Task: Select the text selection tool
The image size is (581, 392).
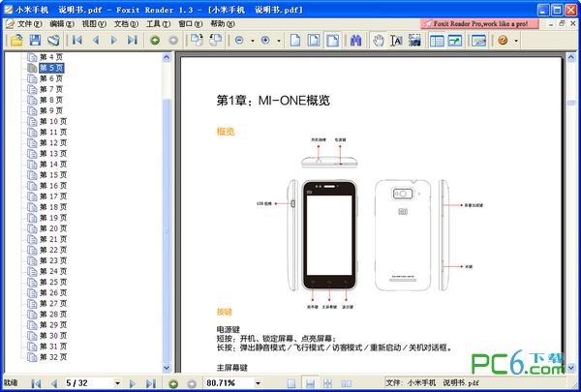Action: [x=396, y=40]
